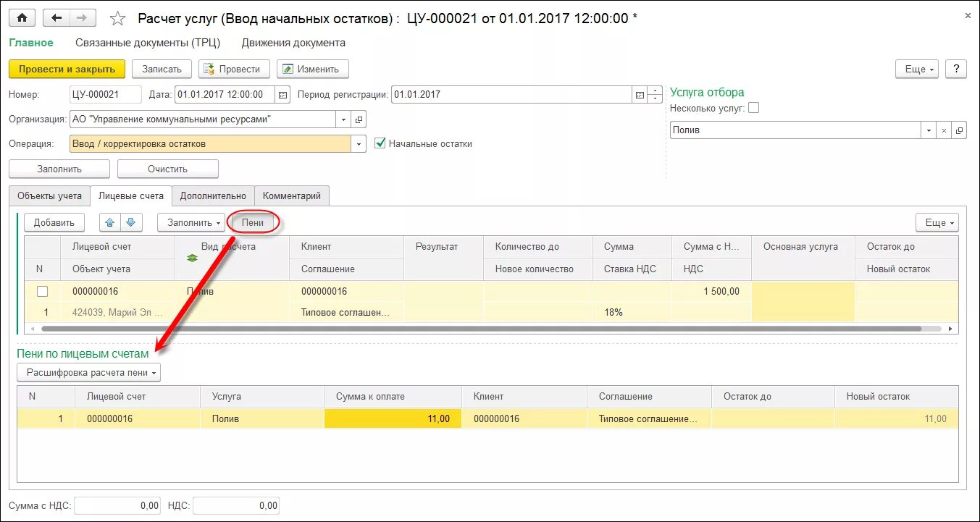Close the document with X
This screenshot has width=980, height=522.
coord(967,15)
